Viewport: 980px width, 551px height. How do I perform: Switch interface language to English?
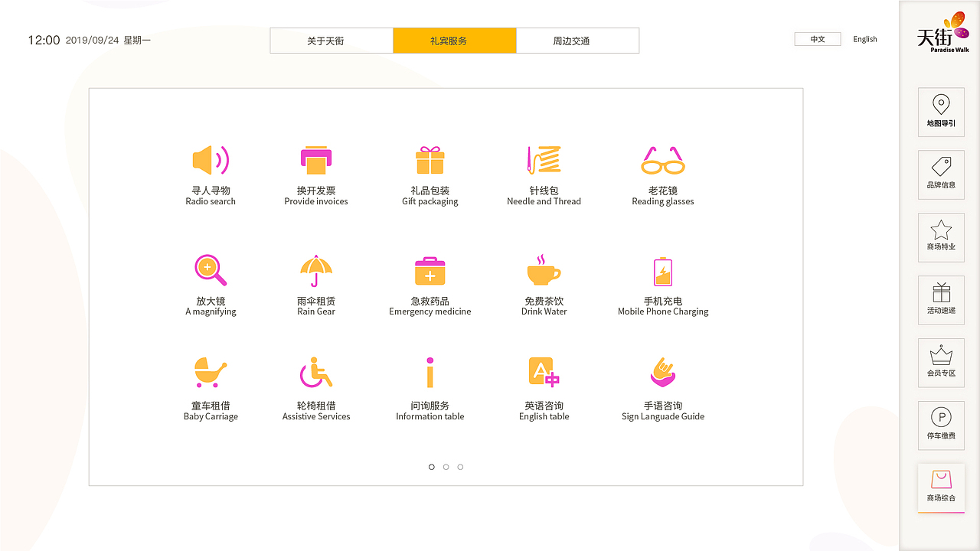(864, 38)
